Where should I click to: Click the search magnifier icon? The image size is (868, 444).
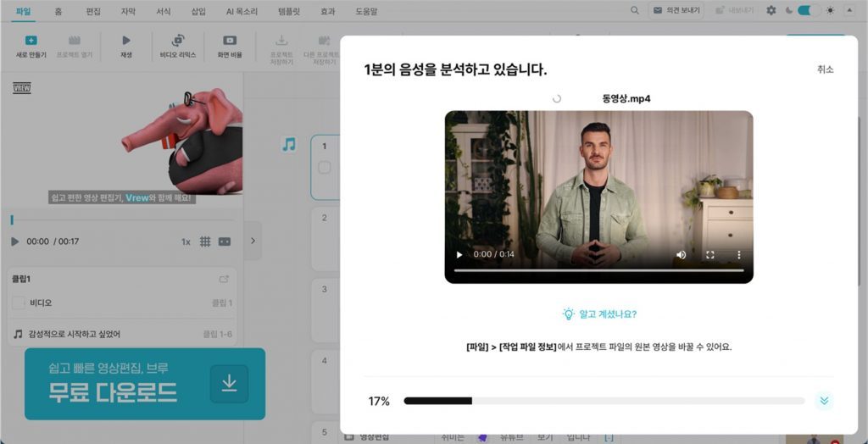pyautogui.click(x=634, y=10)
